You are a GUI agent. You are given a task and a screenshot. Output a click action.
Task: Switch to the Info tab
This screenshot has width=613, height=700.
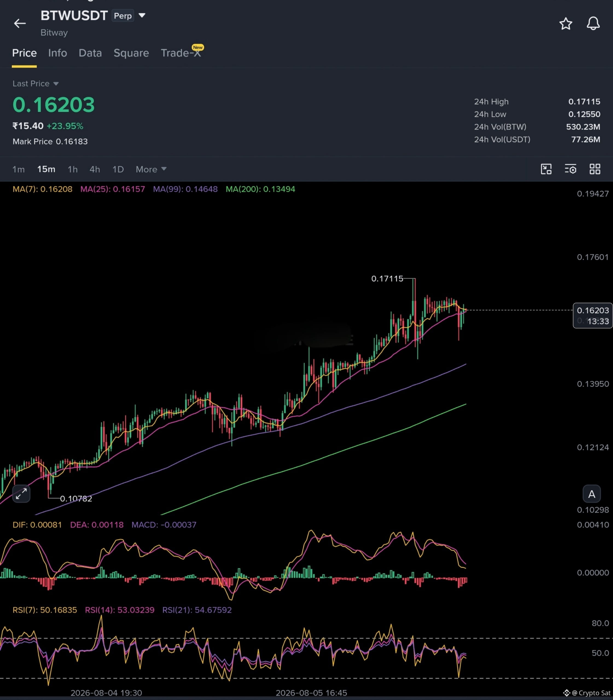(57, 53)
